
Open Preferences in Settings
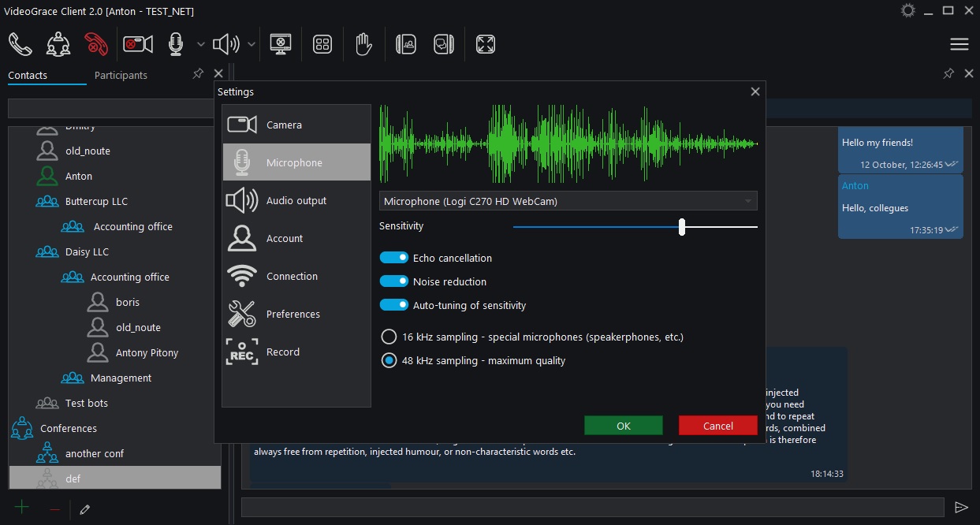point(296,314)
